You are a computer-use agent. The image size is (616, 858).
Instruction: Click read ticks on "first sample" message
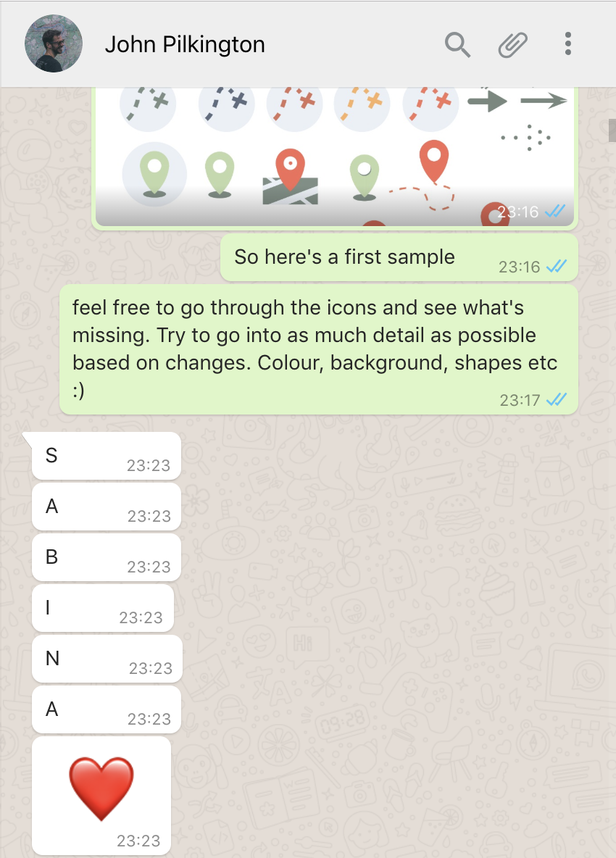pos(557,267)
